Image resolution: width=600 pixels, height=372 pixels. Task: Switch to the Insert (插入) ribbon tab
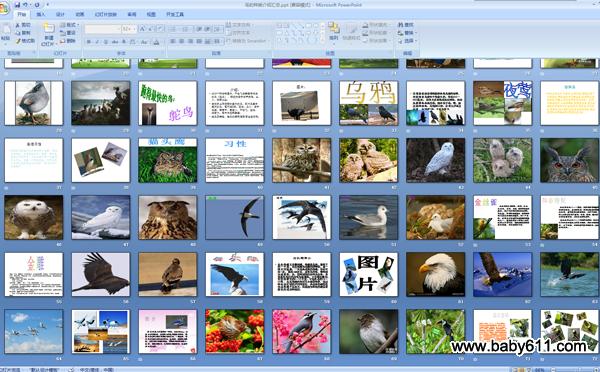tap(41, 15)
